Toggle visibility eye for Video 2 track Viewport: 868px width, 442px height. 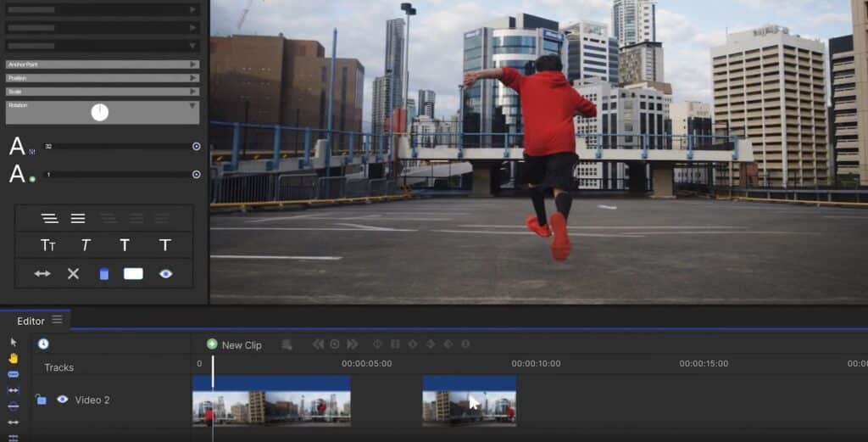pos(62,399)
